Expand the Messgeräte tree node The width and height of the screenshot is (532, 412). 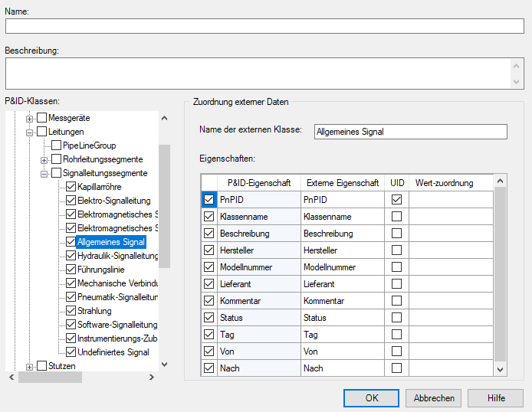[31, 119]
